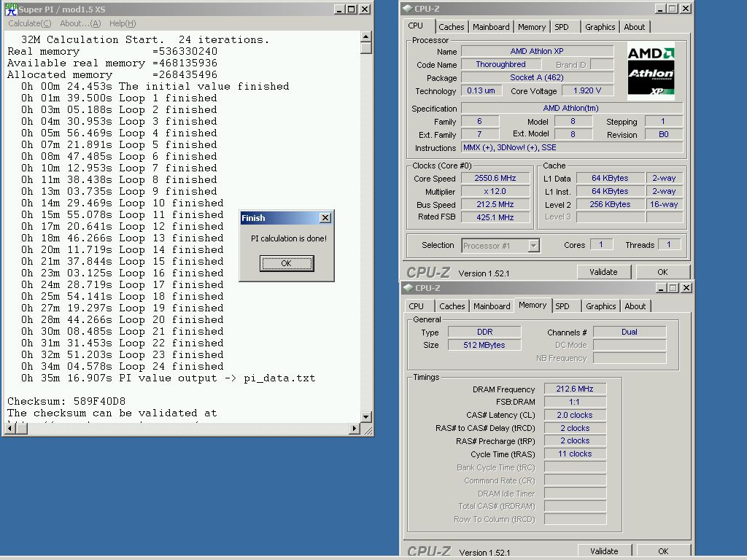Viewport: 747px width, 560px height.
Task: Open Graphics tab in bottom CPU-Z window
Action: pyautogui.click(x=601, y=306)
